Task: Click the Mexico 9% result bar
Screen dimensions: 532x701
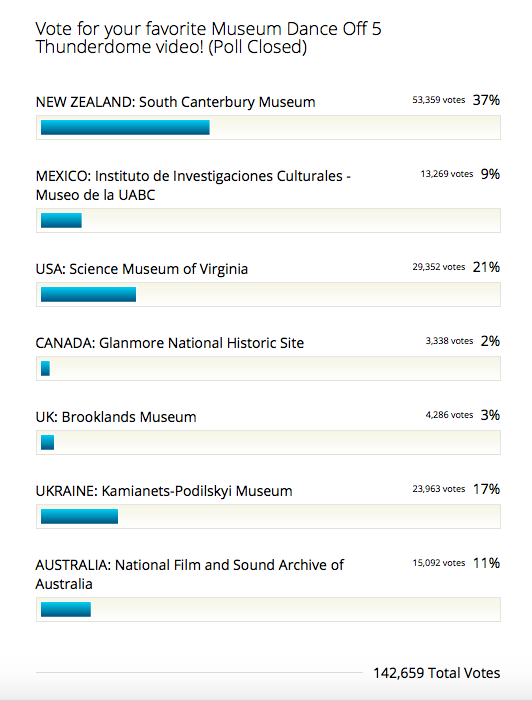Action: pos(268,220)
